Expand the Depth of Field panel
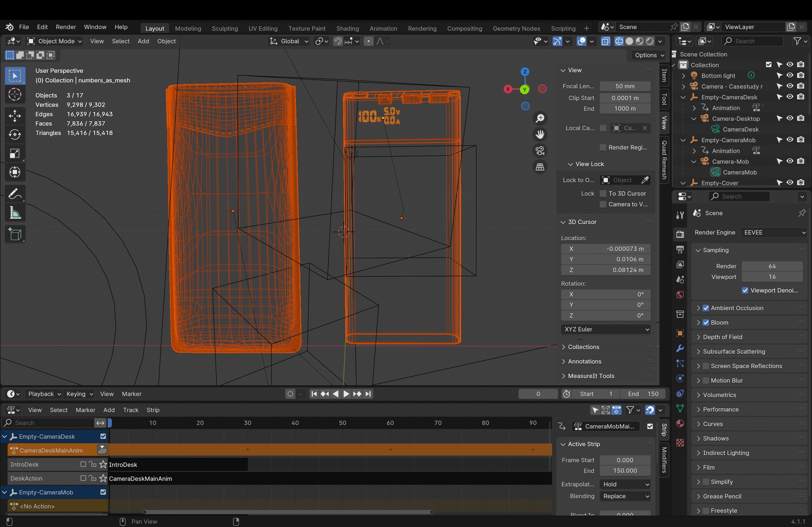The width and height of the screenshot is (812, 527). pyautogui.click(x=723, y=337)
